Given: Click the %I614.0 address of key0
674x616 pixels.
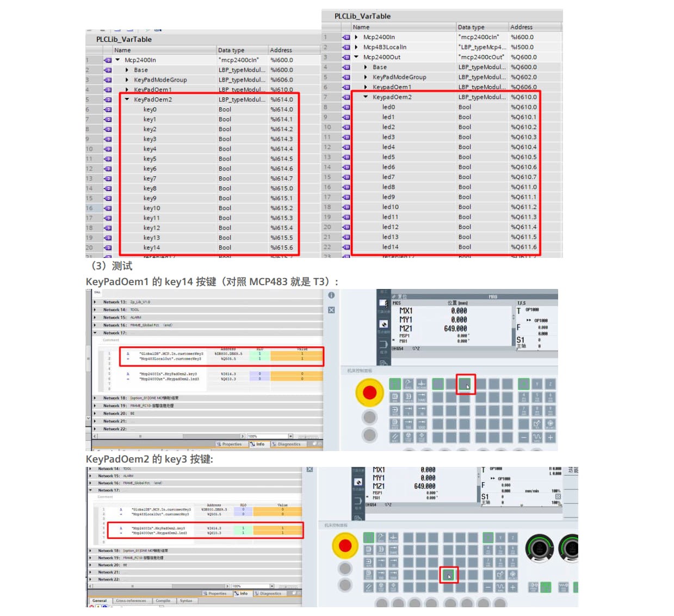Looking at the screenshot, I should coord(282,109).
